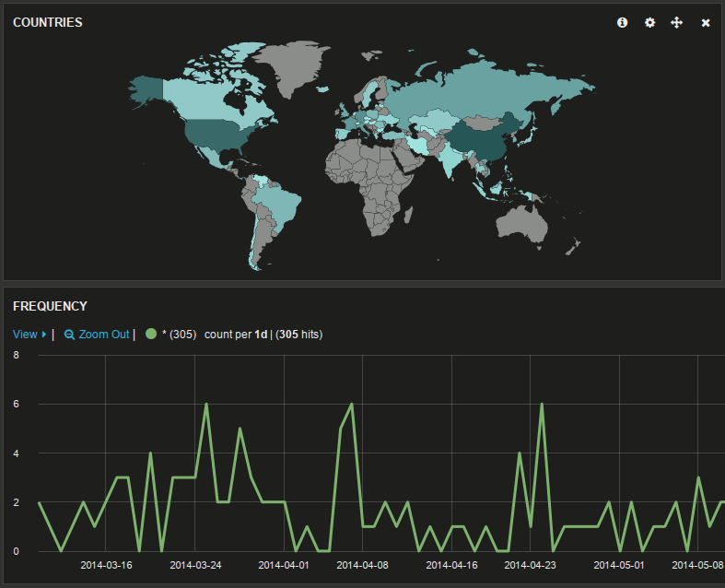Screen dimensions: 725x588
Task: Click the COUNTRIES panel title
Action: pyautogui.click(x=47, y=22)
